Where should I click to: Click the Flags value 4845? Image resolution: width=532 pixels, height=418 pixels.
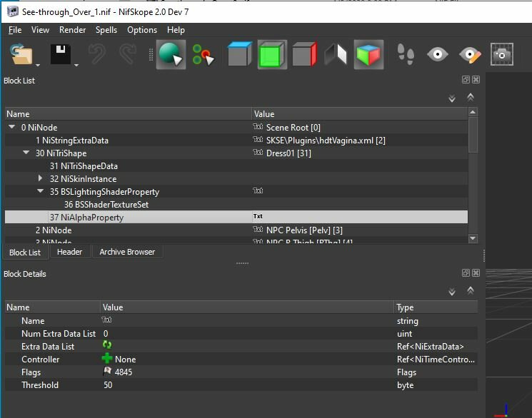124,372
